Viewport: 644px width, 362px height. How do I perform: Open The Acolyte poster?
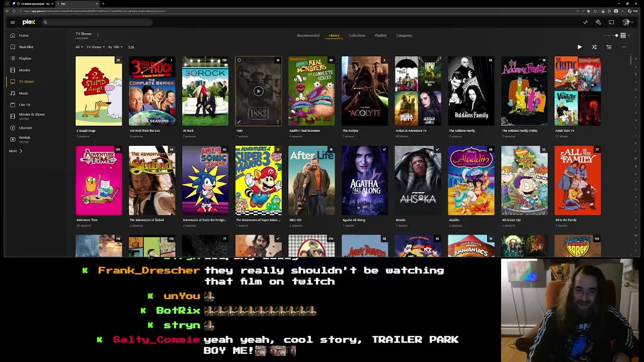tap(365, 91)
